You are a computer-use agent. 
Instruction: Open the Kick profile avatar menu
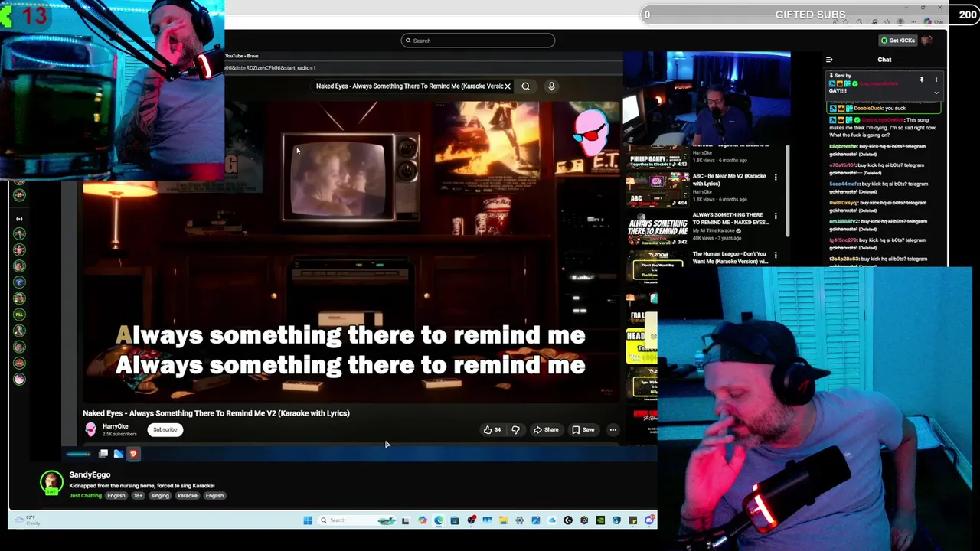pyautogui.click(x=926, y=41)
